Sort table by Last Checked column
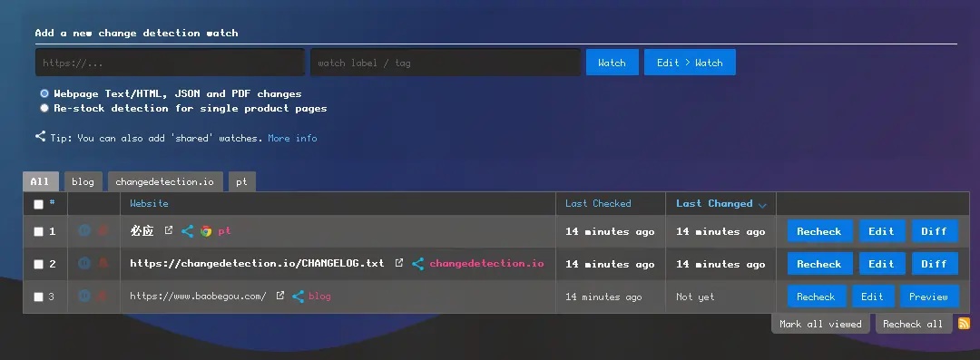The width and height of the screenshot is (980, 360). point(598,203)
